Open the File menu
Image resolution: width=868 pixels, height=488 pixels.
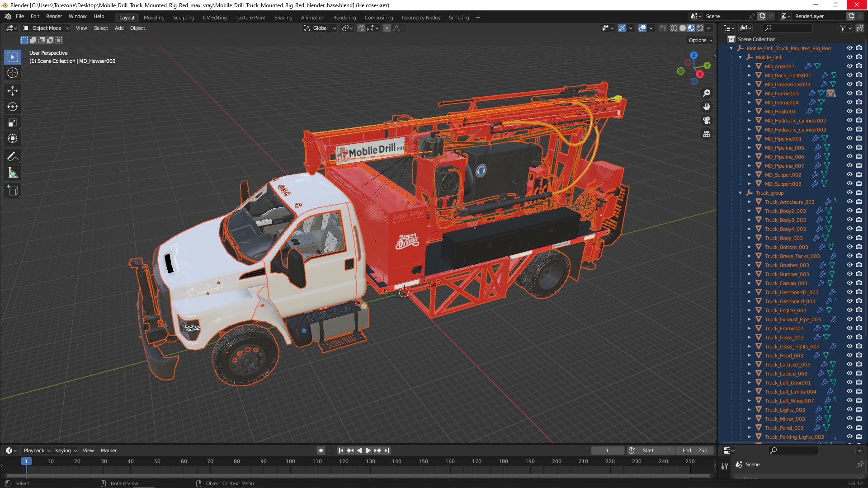(20, 16)
